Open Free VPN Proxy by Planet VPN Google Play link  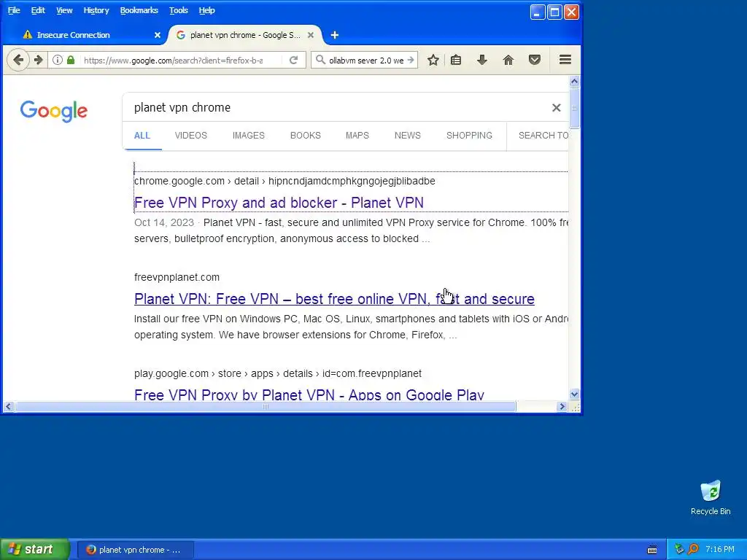pos(309,394)
